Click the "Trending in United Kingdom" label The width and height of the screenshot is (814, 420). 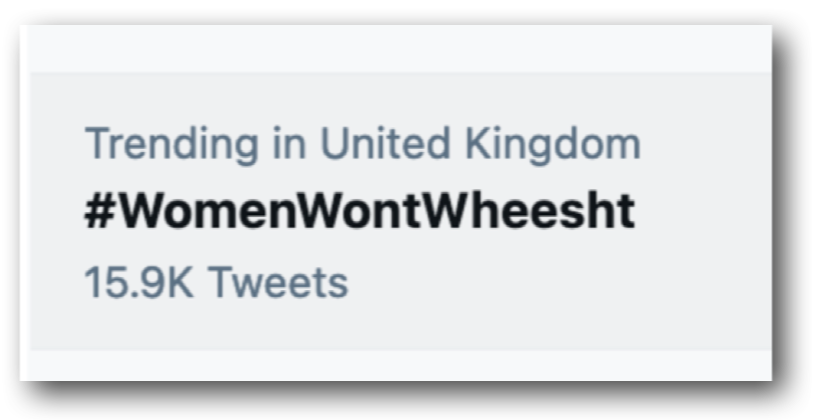coord(362,145)
